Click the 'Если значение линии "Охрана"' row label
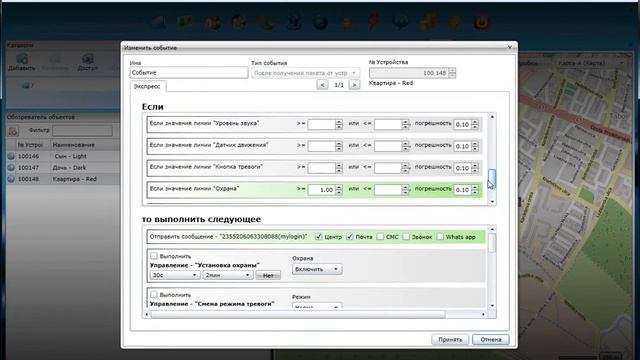Image resolution: width=640 pixels, height=360 pixels. (194, 189)
